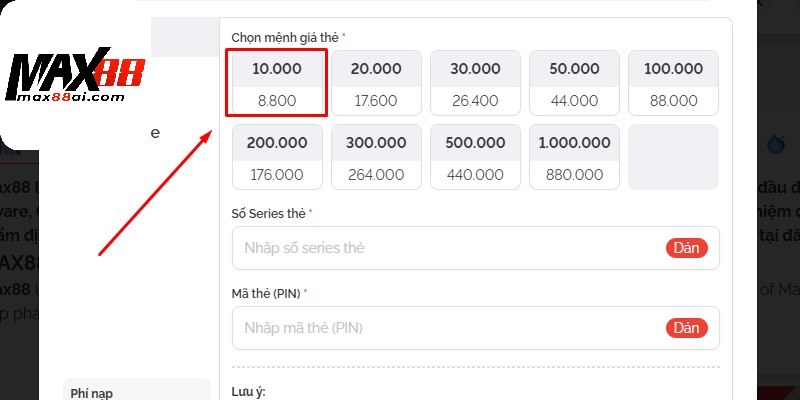Click the Mã thẻ (PIN) label
The image size is (800, 400).
[266, 294]
